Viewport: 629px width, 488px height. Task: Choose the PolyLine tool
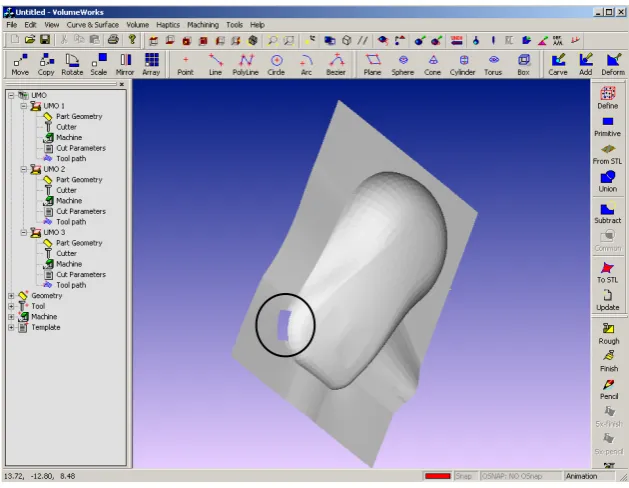246,65
